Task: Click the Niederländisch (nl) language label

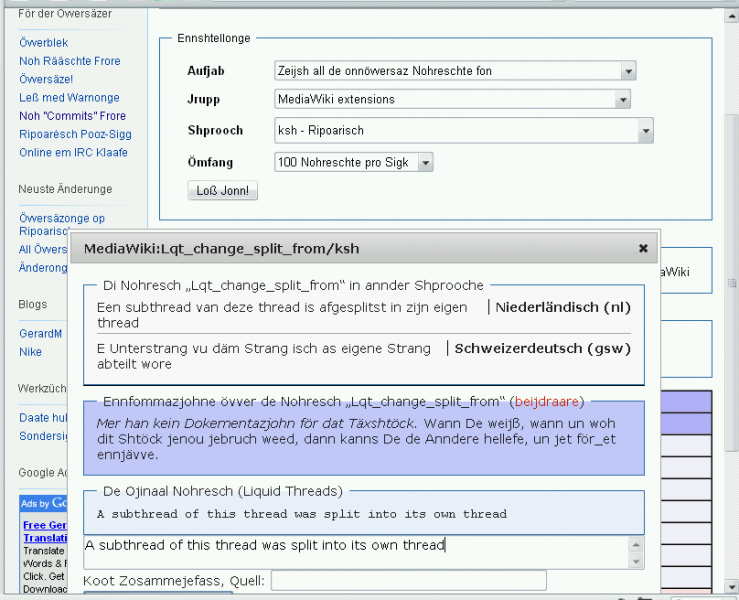Action: (x=563, y=308)
